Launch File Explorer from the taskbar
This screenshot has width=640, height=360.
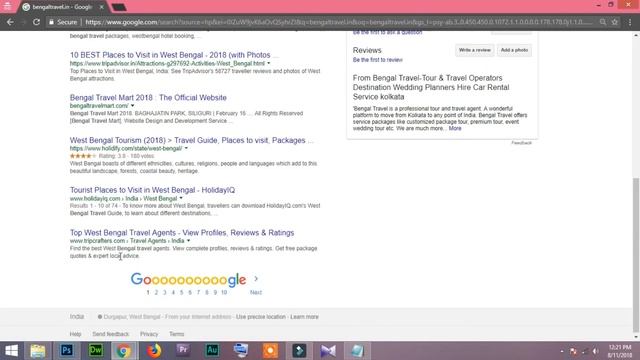point(38,351)
